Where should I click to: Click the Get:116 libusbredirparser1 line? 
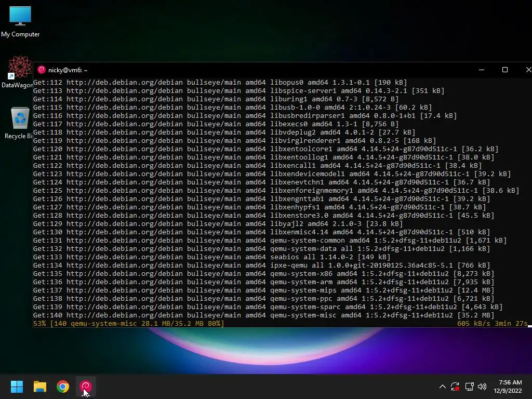(245, 116)
